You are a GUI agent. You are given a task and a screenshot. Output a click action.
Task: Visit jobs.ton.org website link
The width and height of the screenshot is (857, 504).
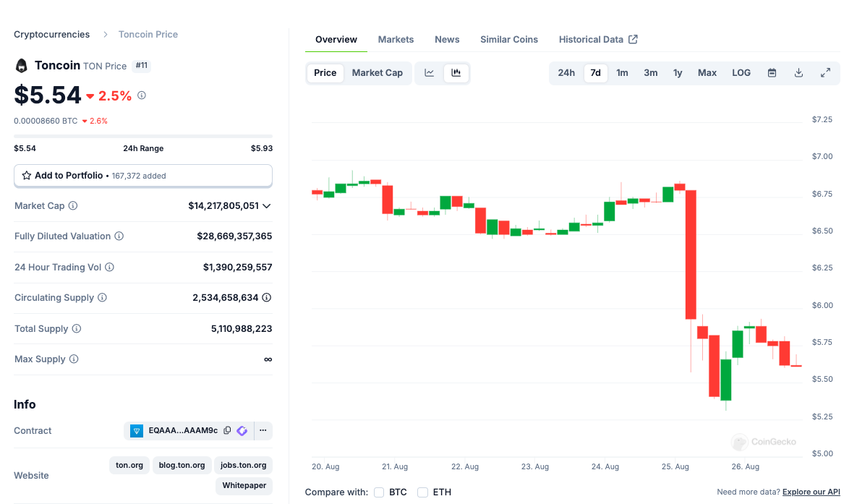pyautogui.click(x=243, y=465)
